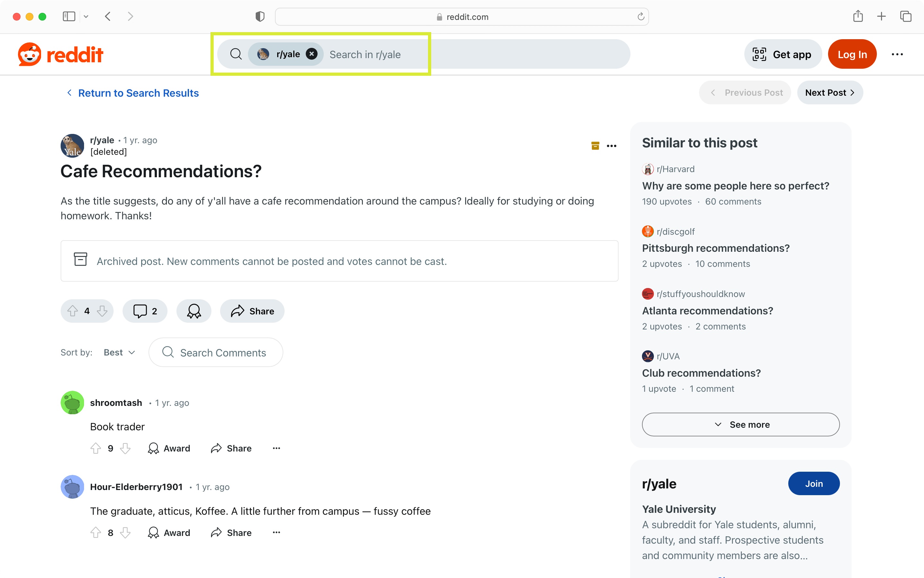The height and width of the screenshot is (578, 924).
Task: Open Safari sidebar dropdown chevron
Action: (86, 16)
